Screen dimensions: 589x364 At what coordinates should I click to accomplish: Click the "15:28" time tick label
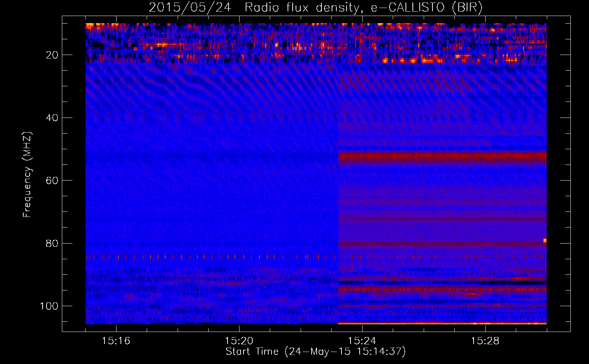coord(485,341)
